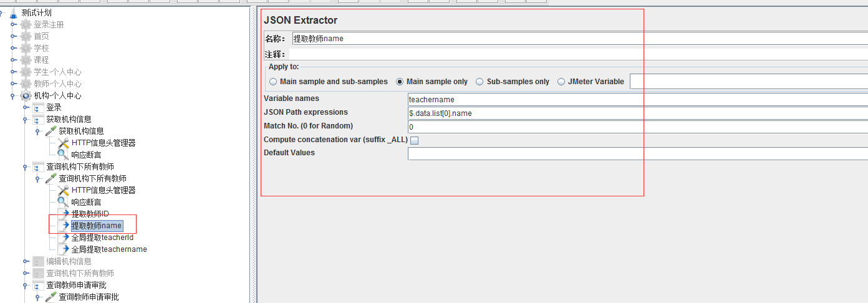This screenshot has height=303, width=868.
Task: Collapse the 查询教师申请审批 controller handle
Action: [26, 286]
